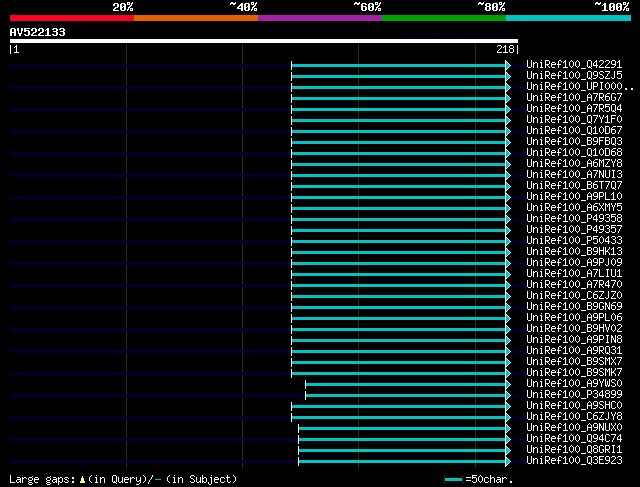The width and height of the screenshot is (640, 487).
Task: Open the UniRef100_A9RQ31 label
Action: tap(574, 351)
